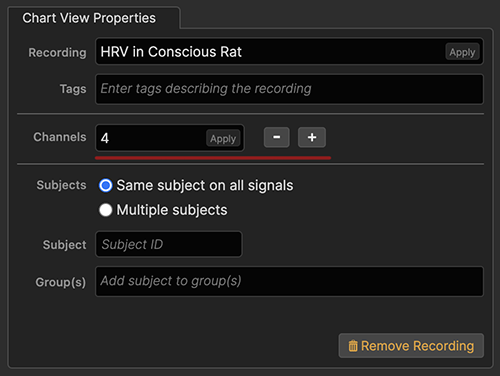The image size is (500, 376).
Task: Click the Tags field label
Action: (x=73, y=89)
